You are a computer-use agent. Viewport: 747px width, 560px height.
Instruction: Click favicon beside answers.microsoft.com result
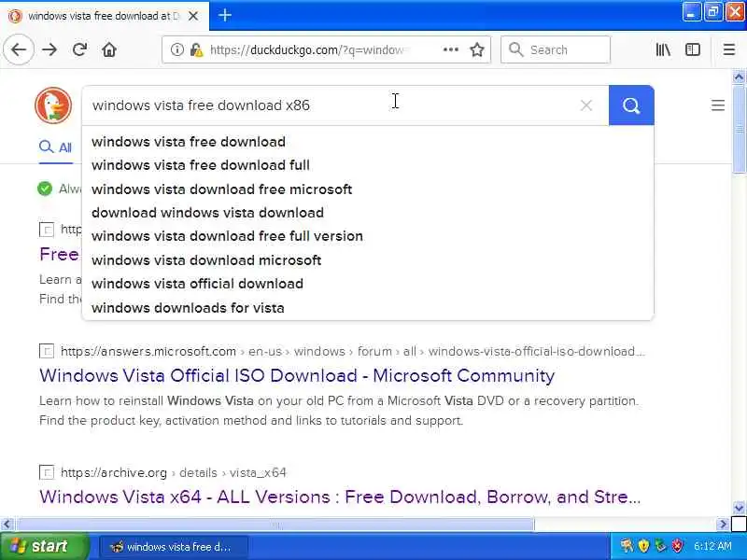46,352
